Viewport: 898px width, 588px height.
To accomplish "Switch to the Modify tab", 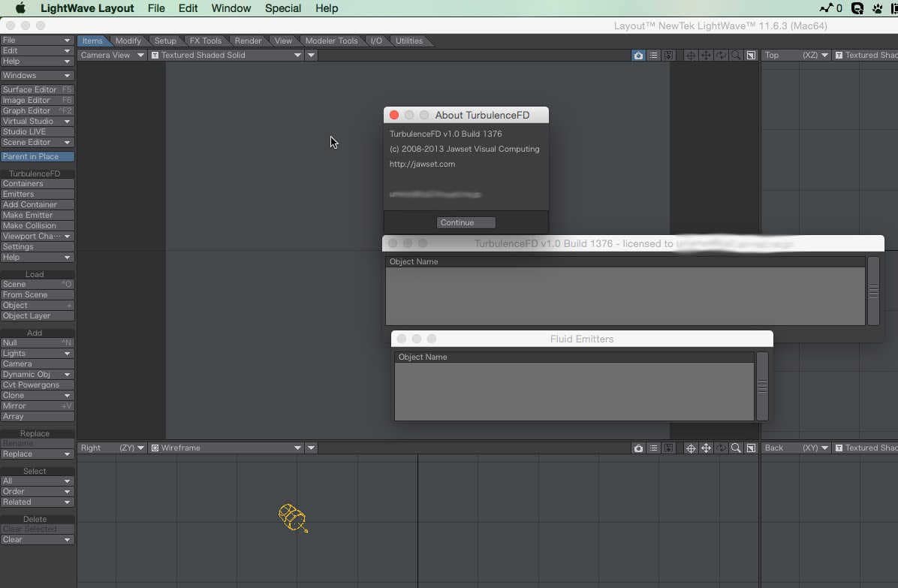I will point(128,41).
